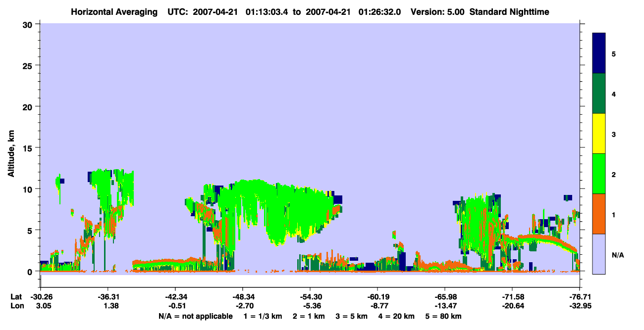The image size is (644, 330).
Task: Click the color bar number label 2
Action: 614,174
